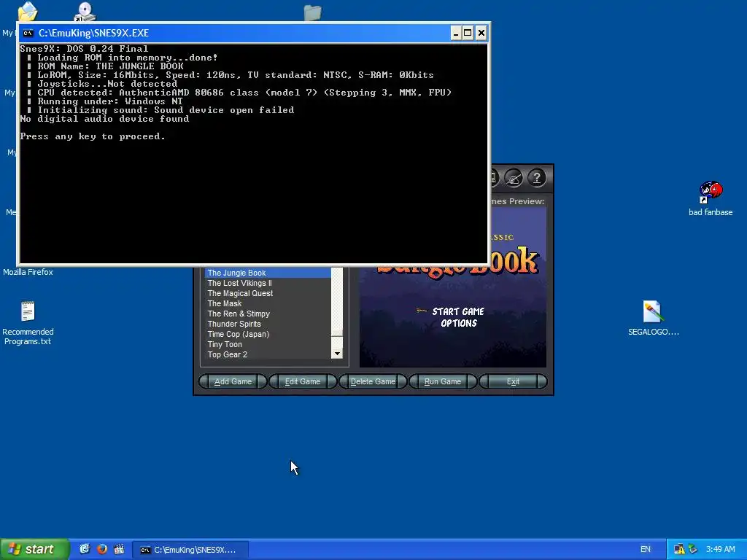Click the security warning tray icon

tap(679, 549)
